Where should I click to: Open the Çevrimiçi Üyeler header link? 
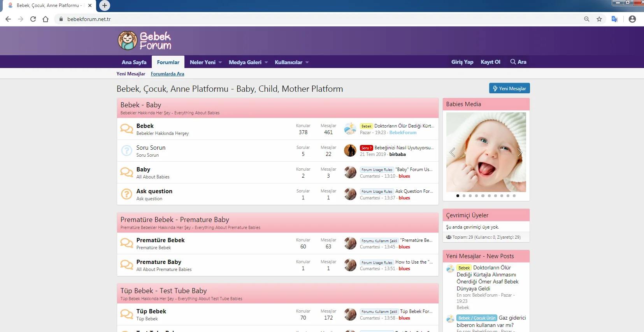point(467,215)
